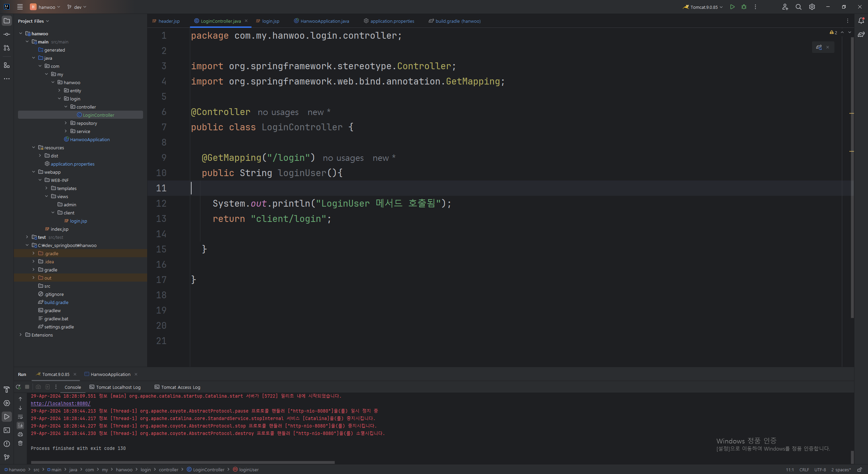The width and height of the screenshot is (868, 474).
Task: Click the Debug bug icon
Action: pyautogui.click(x=744, y=7)
